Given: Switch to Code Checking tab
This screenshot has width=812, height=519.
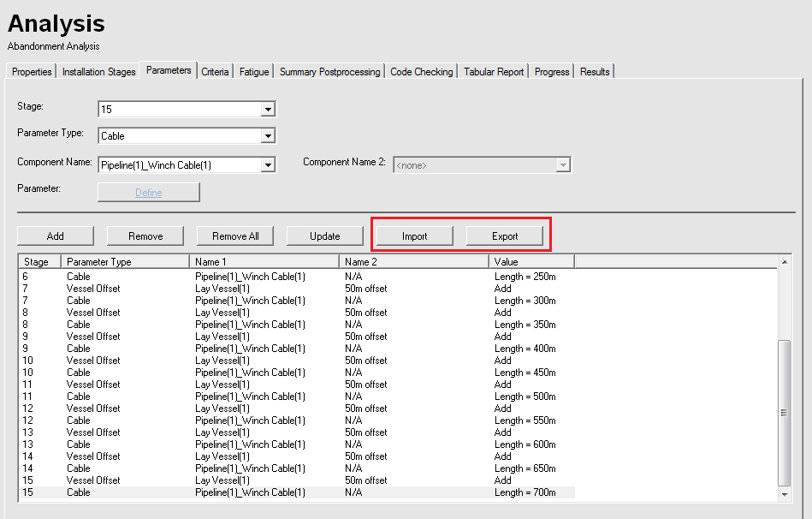Looking at the screenshot, I should (x=421, y=72).
